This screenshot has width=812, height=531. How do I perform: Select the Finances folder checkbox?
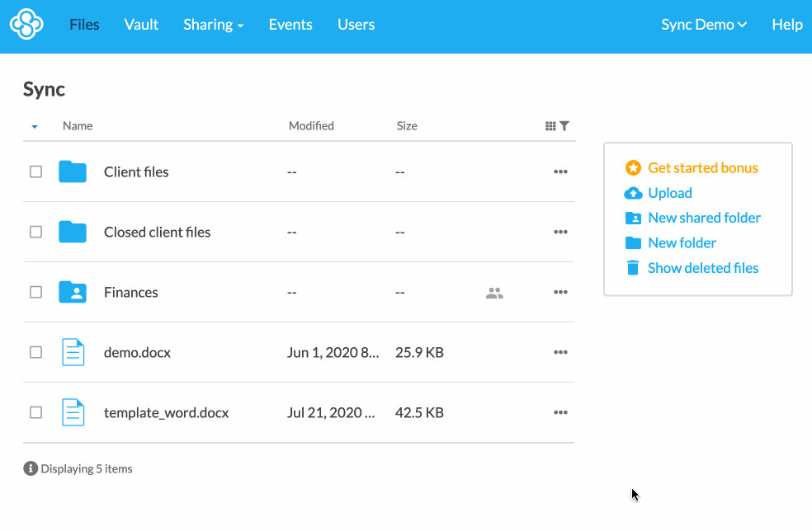tap(35, 292)
